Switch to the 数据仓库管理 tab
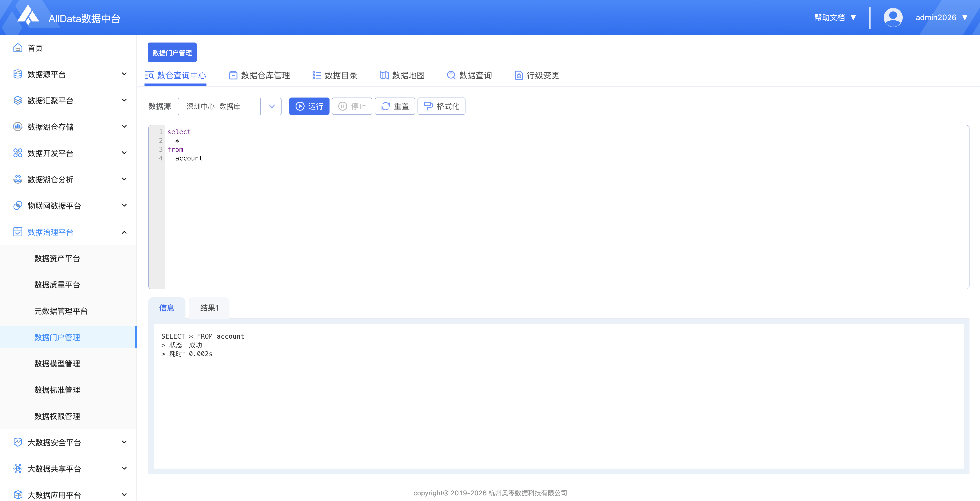The height and width of the screenshot is (501, 980). (259, 75)
